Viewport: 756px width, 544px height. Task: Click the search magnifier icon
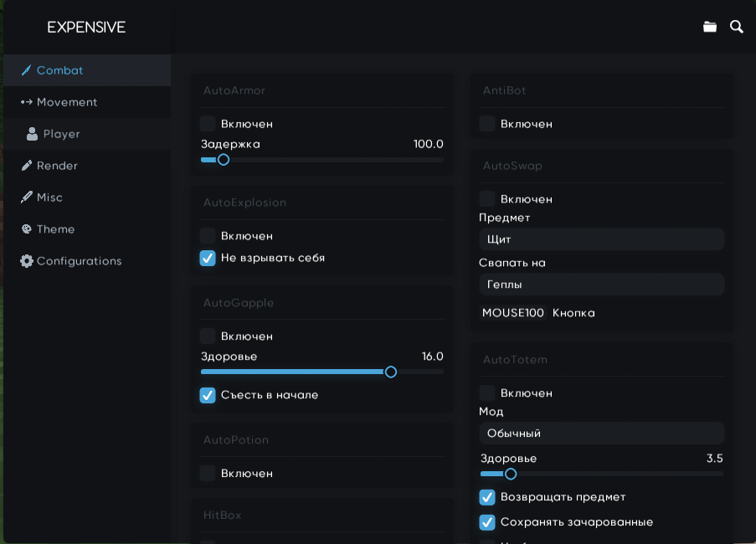[x=737, y=27]
